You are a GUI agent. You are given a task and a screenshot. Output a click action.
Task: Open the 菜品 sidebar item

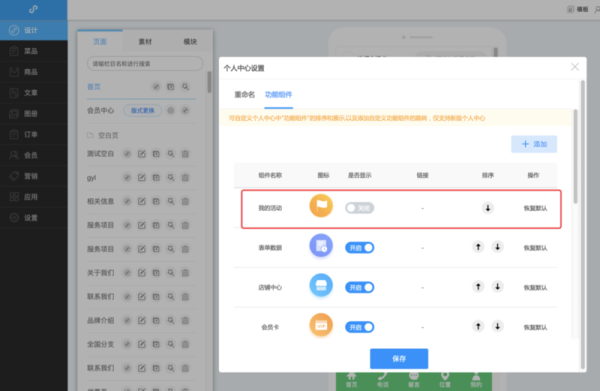(34, 51)
